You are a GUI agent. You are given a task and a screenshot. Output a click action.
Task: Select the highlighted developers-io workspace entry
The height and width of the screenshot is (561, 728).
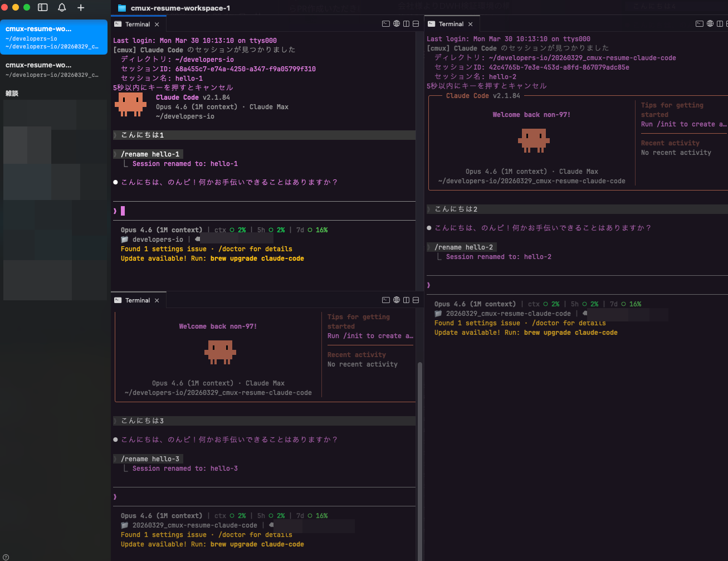54,37
